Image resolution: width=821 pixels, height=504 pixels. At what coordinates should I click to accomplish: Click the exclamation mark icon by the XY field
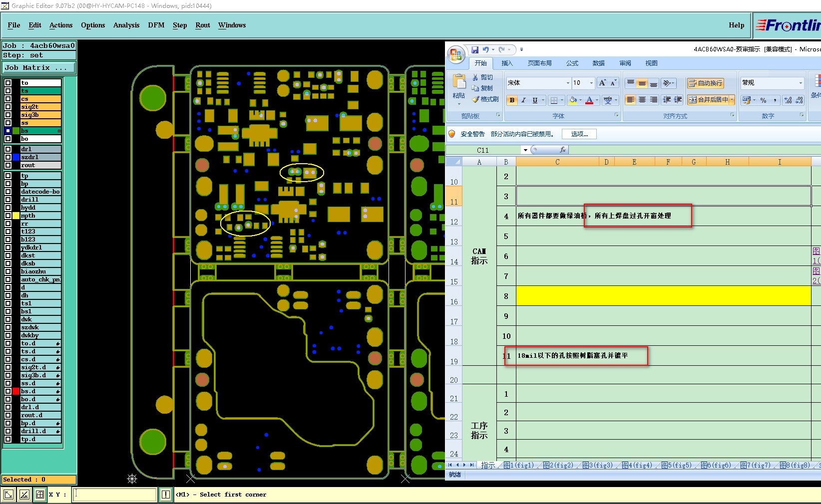point(166,495)
